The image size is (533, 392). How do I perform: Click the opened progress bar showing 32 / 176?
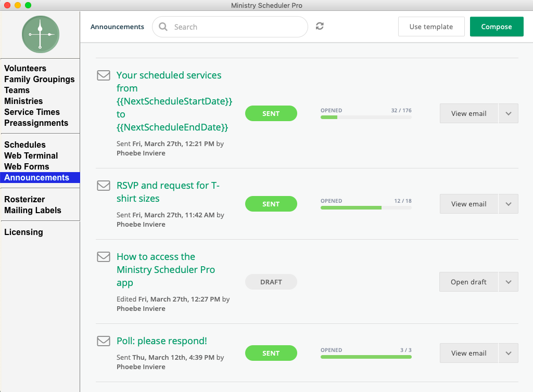pos(366,117)
